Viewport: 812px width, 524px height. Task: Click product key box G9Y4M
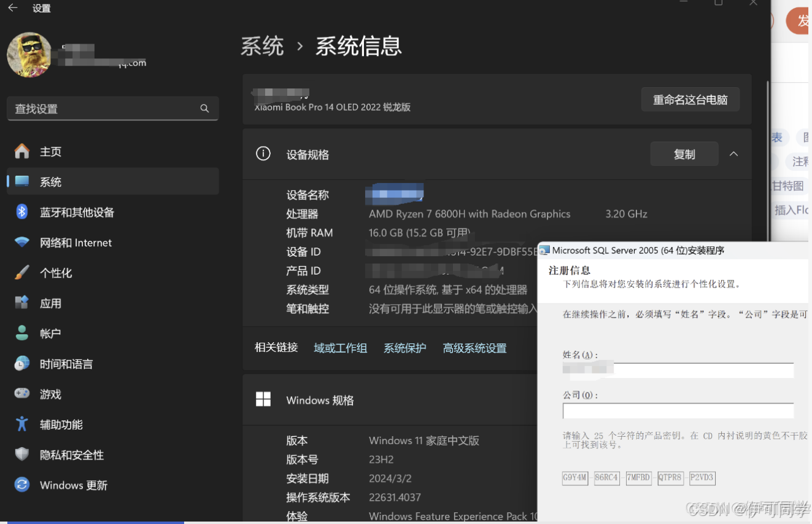(x=575, y=478)
